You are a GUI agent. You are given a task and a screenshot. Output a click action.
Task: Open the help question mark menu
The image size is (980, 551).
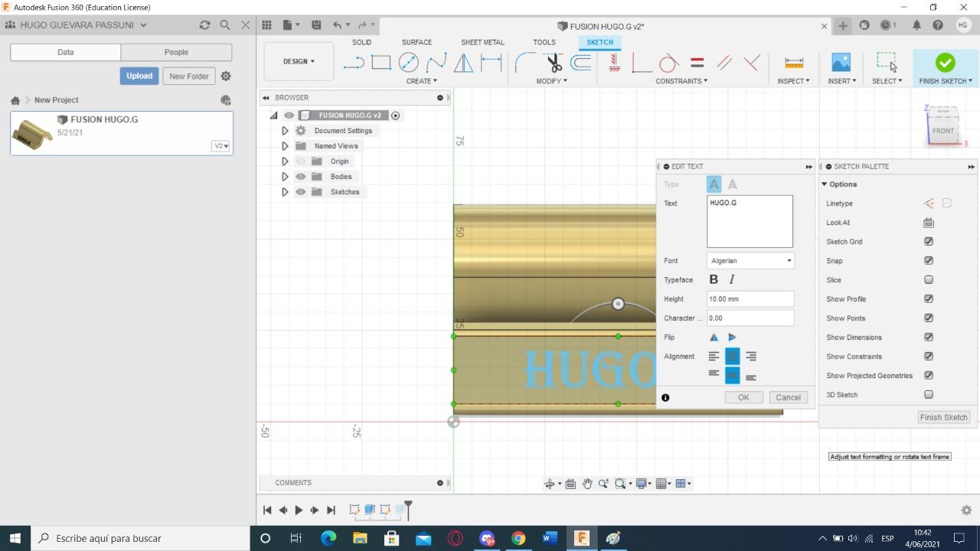[938, 25]
